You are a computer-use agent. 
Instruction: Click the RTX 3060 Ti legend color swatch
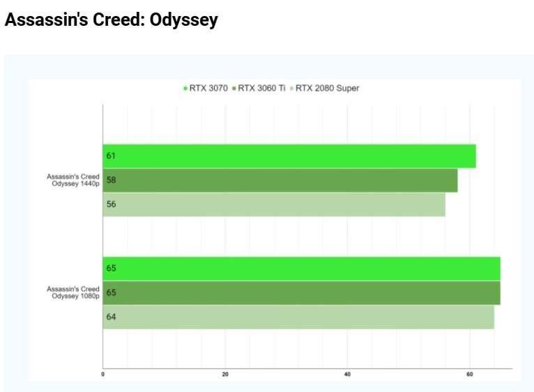(234, 89)
